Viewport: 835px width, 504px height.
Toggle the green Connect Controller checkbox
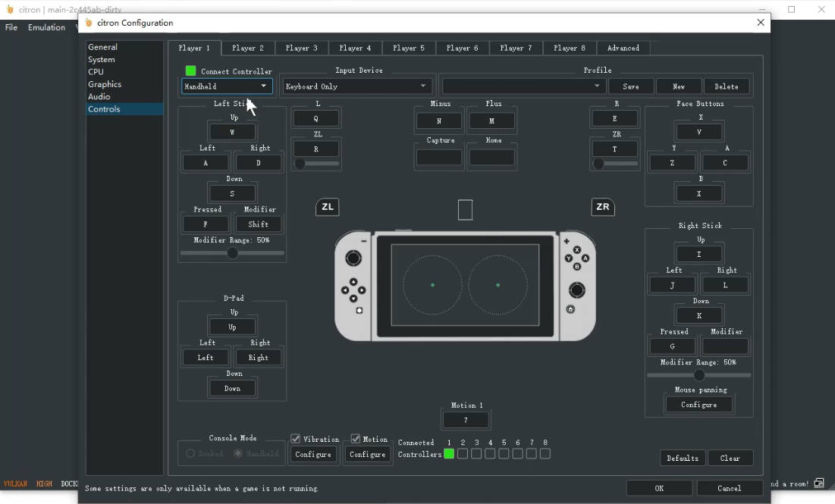pos(191,71)
